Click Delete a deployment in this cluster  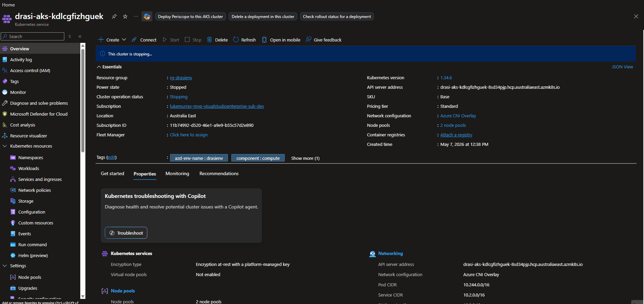(x=263, y=16)
